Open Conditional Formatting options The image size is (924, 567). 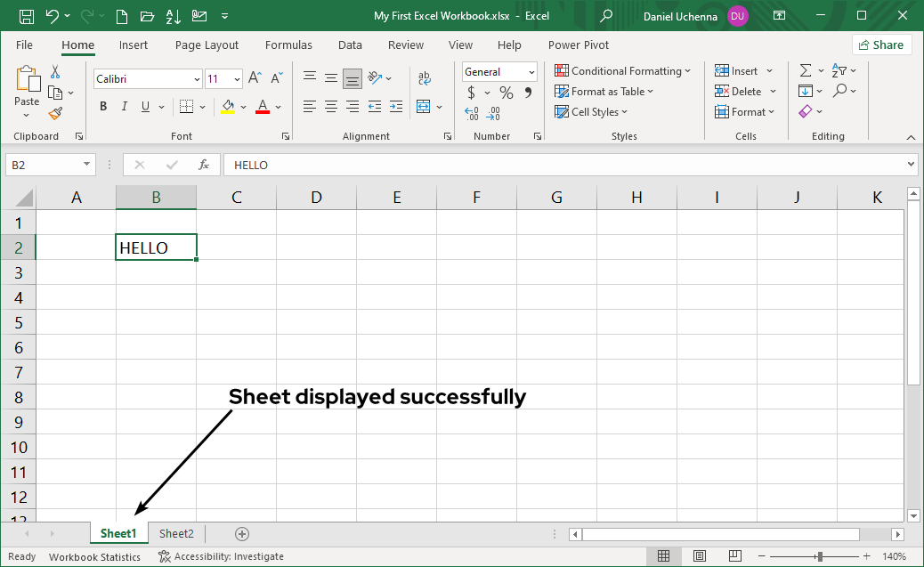point(623,70)
